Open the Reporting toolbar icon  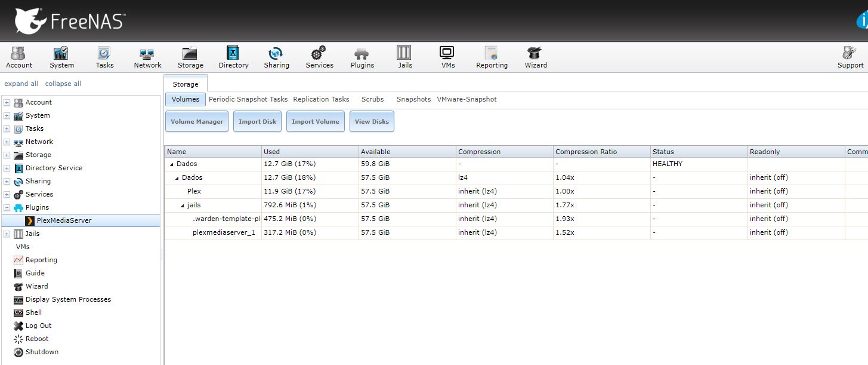(x=492, y=57)
